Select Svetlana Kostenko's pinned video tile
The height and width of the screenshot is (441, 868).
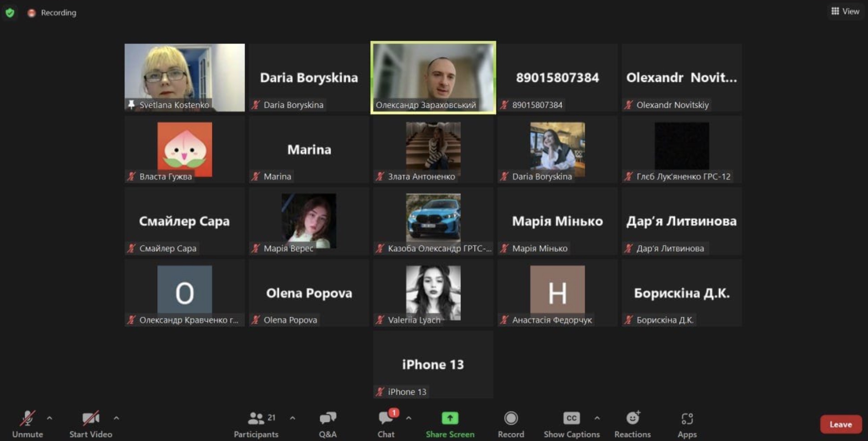tap(185, 77)
